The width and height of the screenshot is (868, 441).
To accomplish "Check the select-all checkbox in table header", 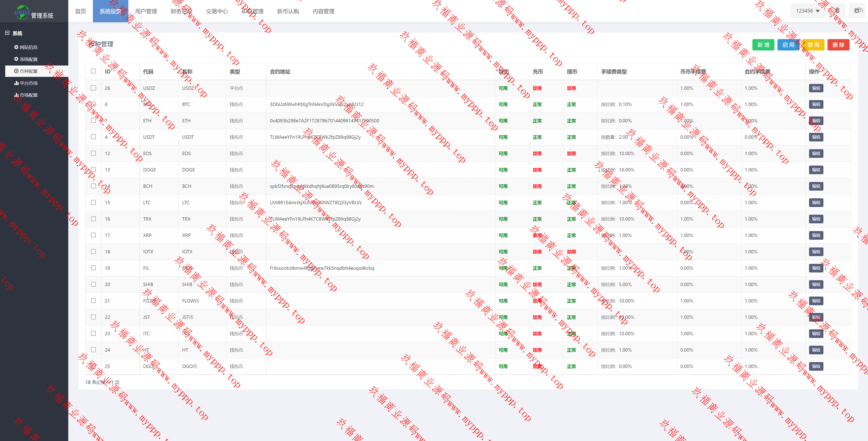I will coord(93,71).
